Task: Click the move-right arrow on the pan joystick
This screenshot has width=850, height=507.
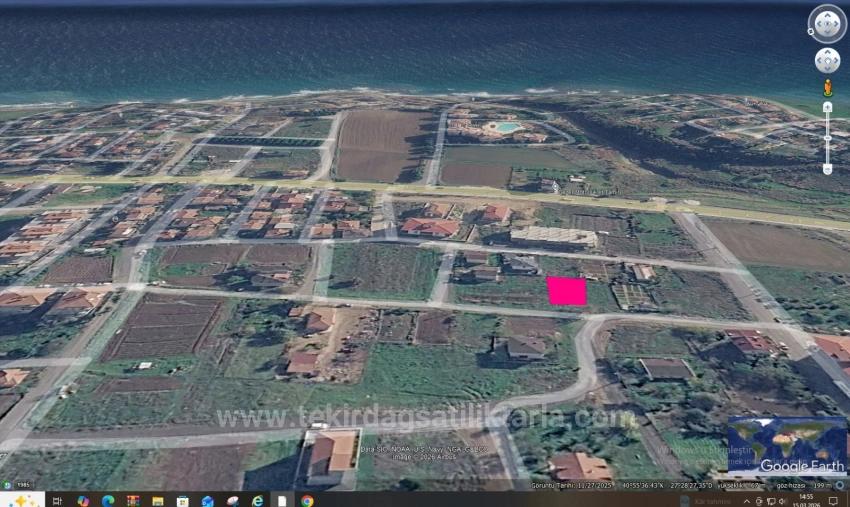Action: point(836,60)
